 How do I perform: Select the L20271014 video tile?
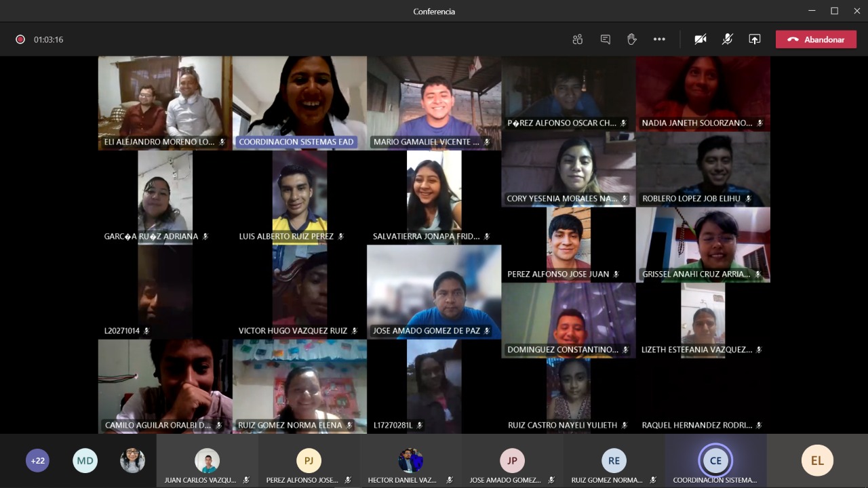(x=165, y=291)
